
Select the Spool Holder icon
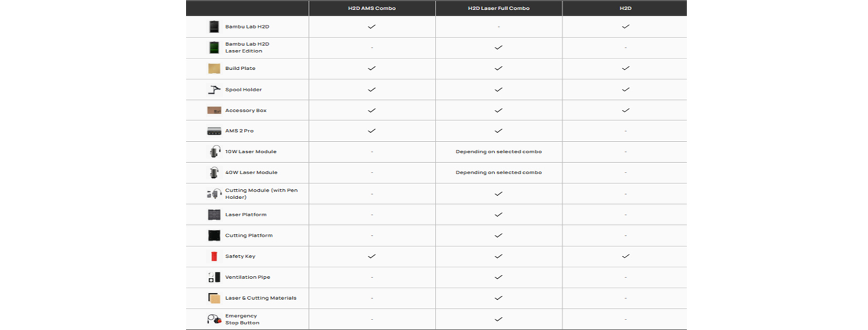coord(214,89)
